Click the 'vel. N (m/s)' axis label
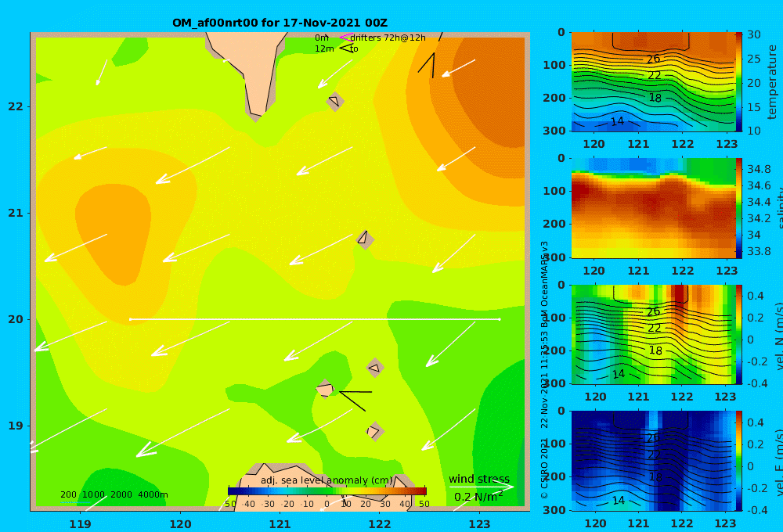This screenshot has width=783, height=532. click(x=778, y=336)
